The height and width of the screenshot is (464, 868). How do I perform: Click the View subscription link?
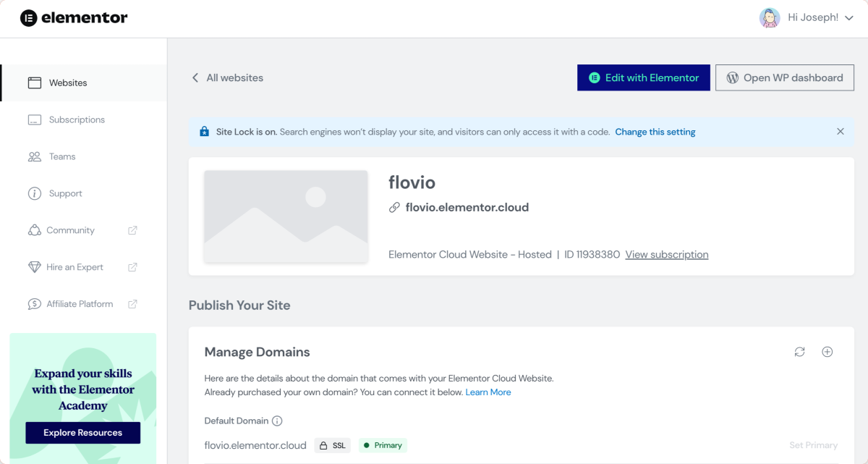tap(667, 255)
